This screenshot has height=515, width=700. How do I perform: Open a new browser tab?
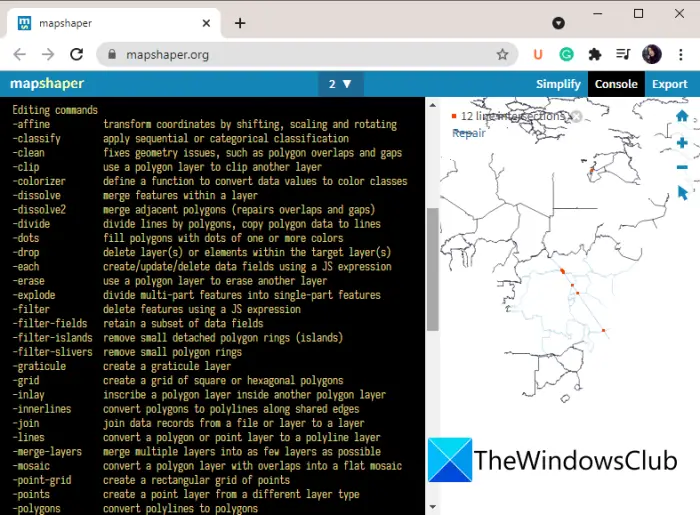[240, 23]
